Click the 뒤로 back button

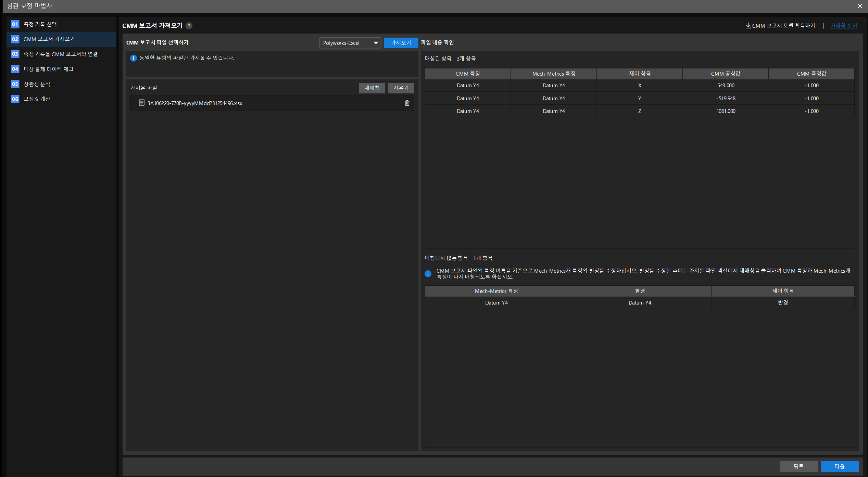pos(798,466)
